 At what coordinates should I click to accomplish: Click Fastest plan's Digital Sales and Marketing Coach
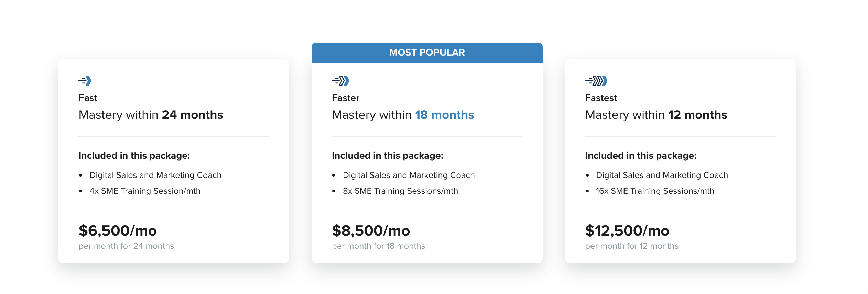click(x=662, y=175)
